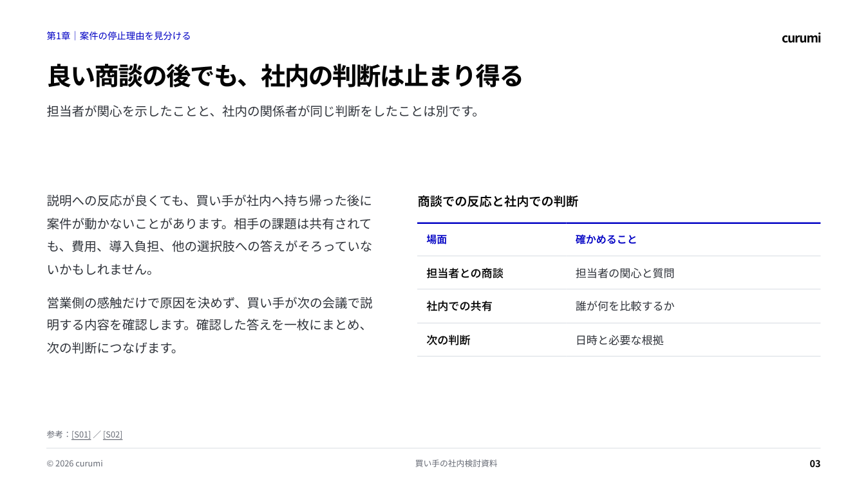
Task: Click the curumi logo at top right
Action: (801, 38)
